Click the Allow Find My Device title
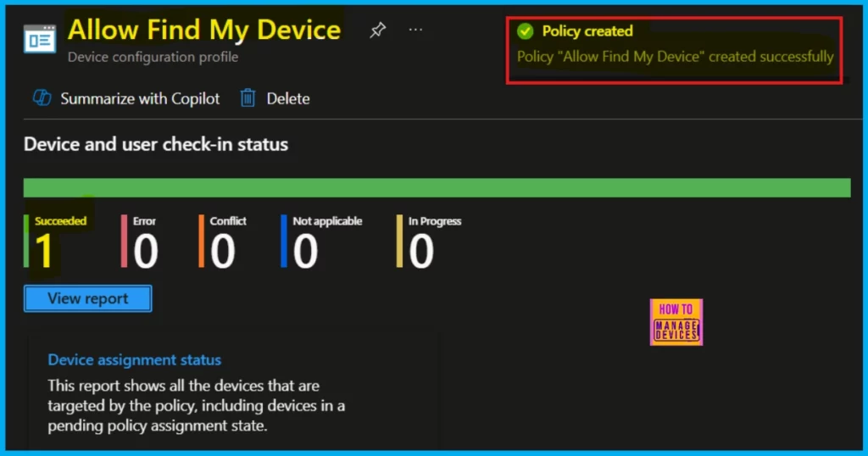The height and width of the screenshot is (456, 868). tap(204, 30)
